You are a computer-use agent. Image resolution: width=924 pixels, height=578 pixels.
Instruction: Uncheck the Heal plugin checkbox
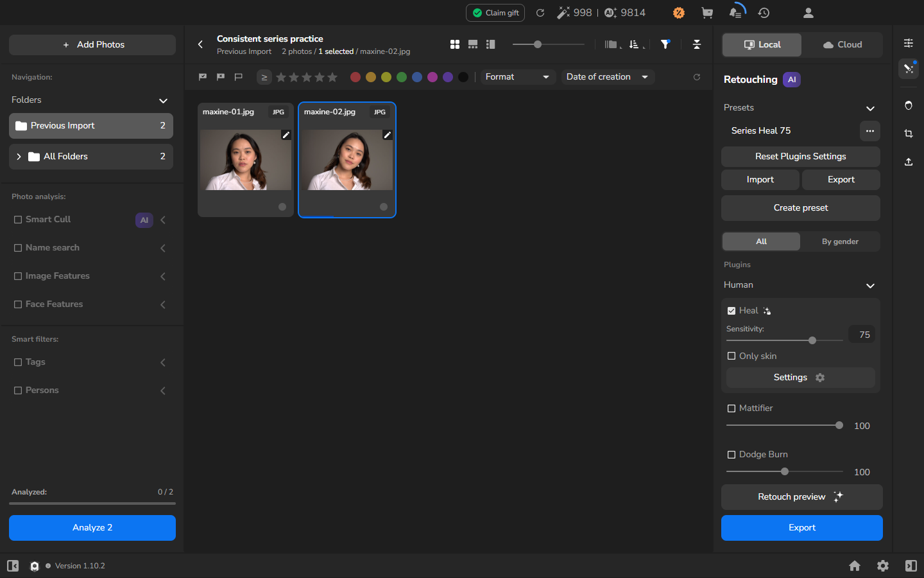(x=732, y=311)
